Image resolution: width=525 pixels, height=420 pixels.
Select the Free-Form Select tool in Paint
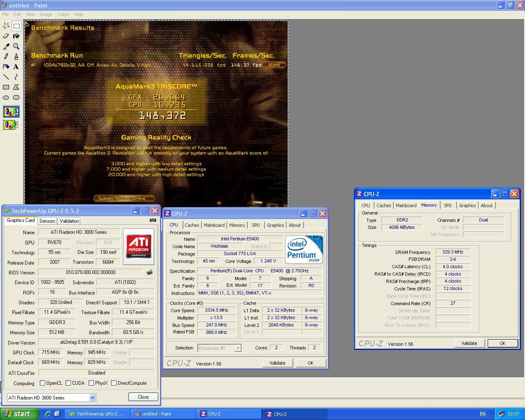point(6,26)
